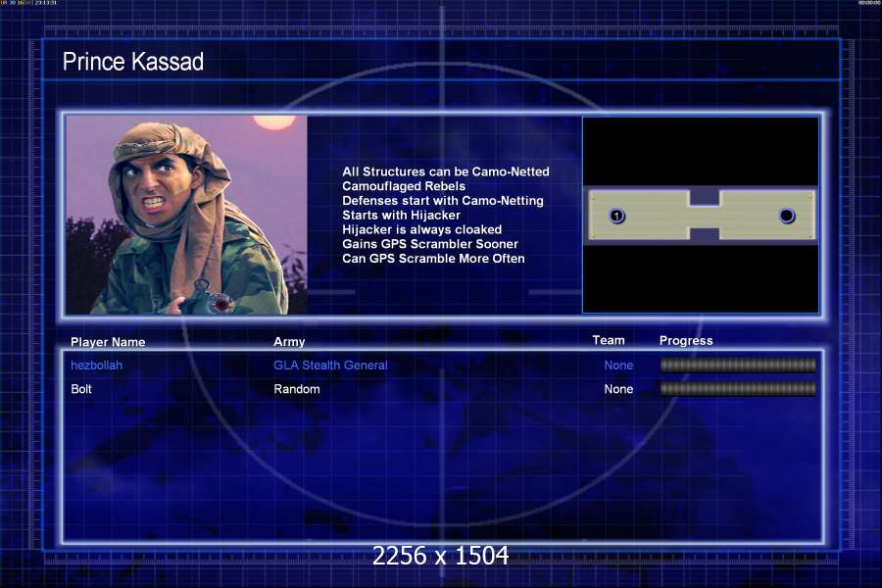Viewport: 882px width, 588px height.
Task: Click the Player Name column header
Action: [x=108, y=342]
